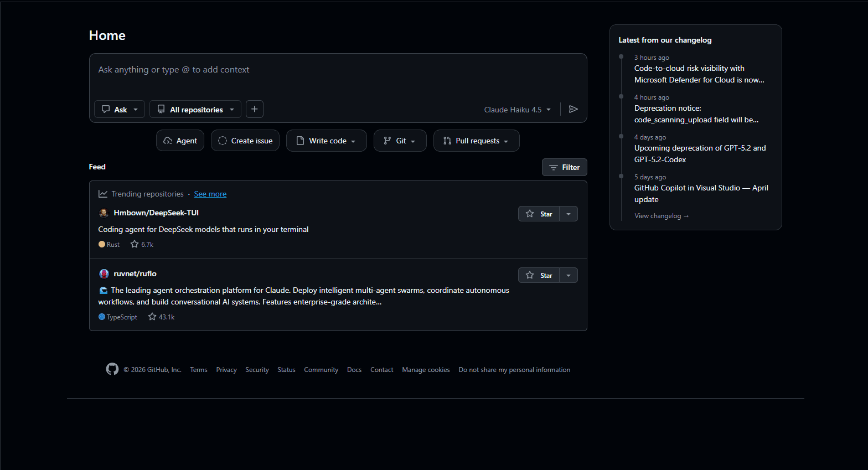Visit the Security footer link

pos(257,370)
